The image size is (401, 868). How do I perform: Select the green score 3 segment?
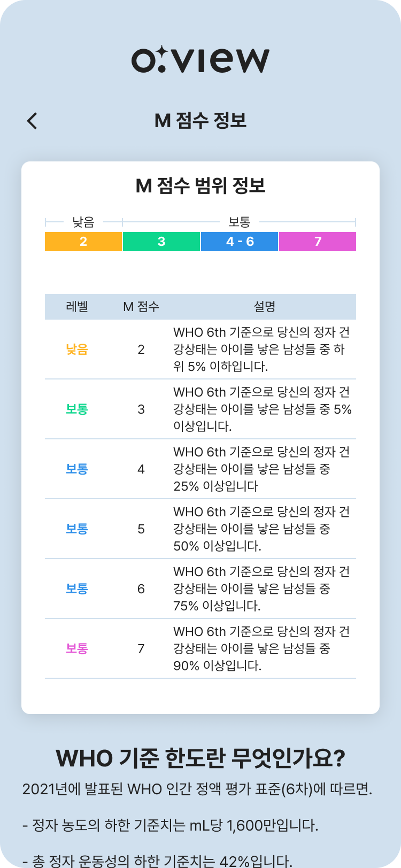click(x=161, y=242)
